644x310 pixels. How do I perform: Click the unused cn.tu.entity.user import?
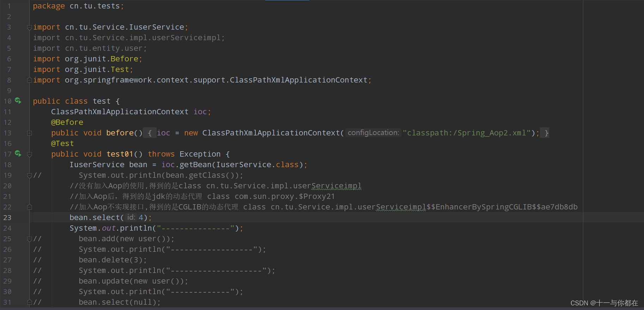tap(90, 48)
